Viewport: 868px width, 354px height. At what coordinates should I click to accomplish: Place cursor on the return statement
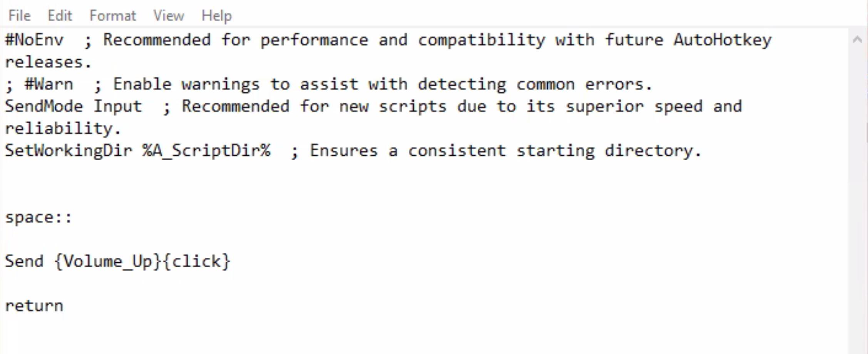(x=34, y=305)
